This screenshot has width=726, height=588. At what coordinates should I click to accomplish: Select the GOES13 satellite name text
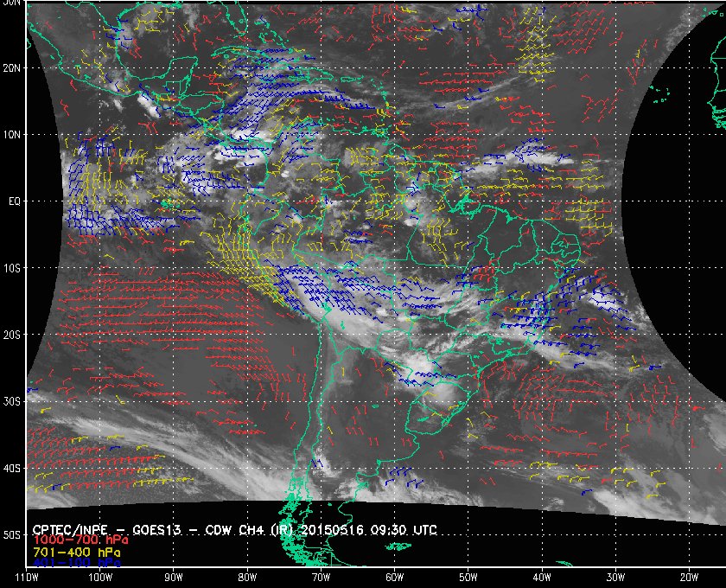(156, 530)
